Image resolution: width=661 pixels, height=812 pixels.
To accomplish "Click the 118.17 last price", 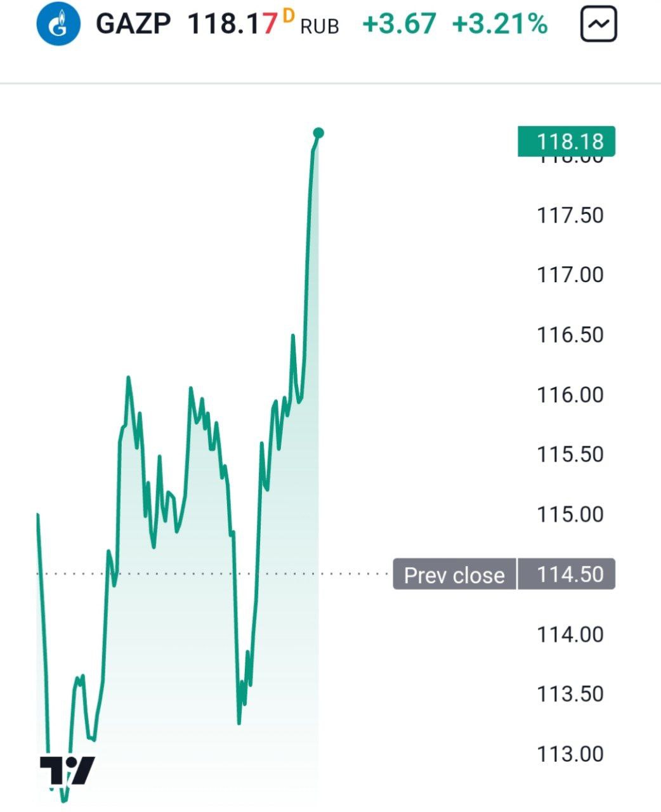I will pyautogui.click(x=232, y=25).
